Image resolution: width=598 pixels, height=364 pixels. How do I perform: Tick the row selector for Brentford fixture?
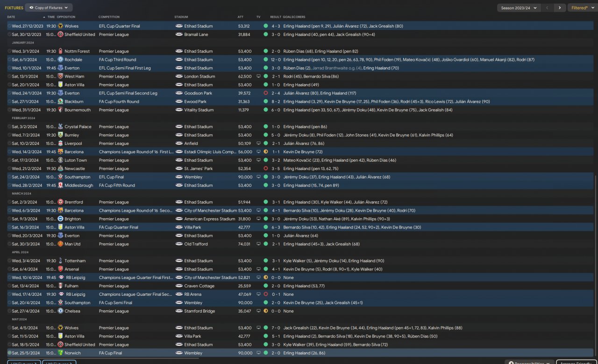pyautogui.click(x=9, y=202)
